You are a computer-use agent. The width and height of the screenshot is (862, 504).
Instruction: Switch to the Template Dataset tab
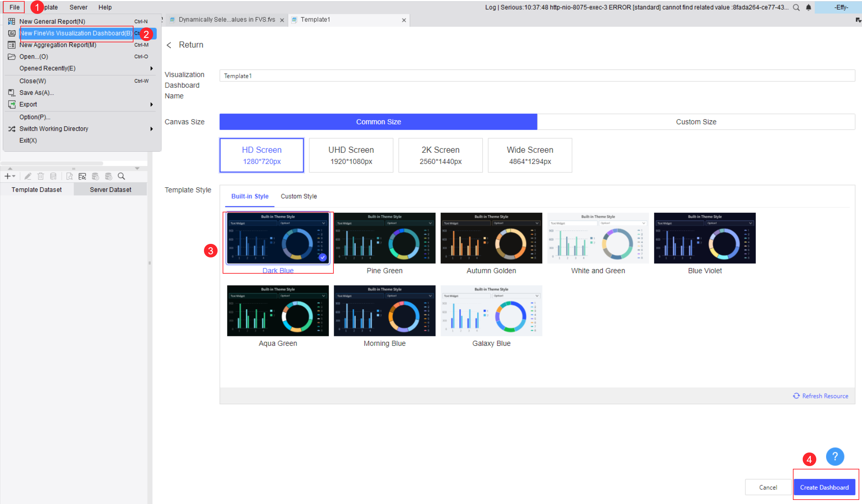37,190
